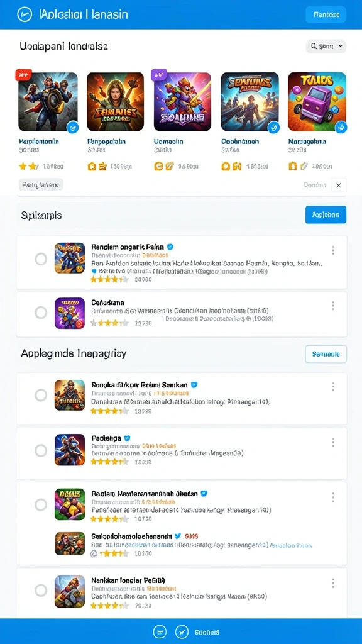This screenshot has height=644, width=362.
Task: Click the calendar-like icon in bottom bar
Action: click(x=160, y=632)
